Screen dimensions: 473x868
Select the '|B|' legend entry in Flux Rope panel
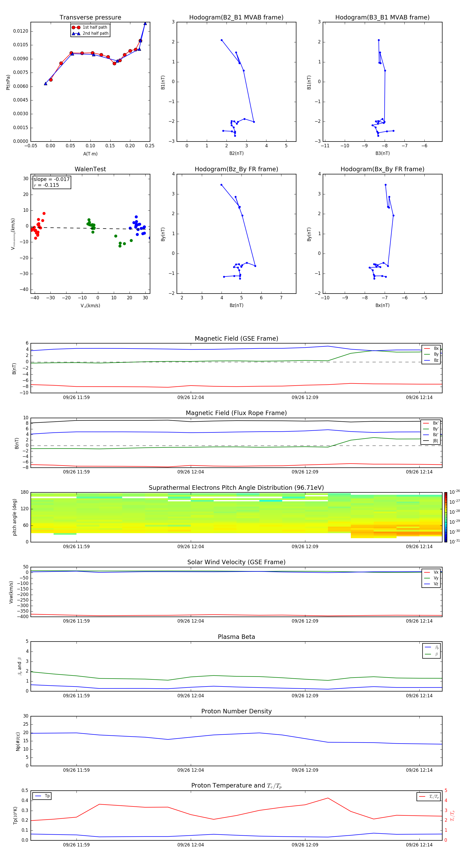(x=431, y=441)
